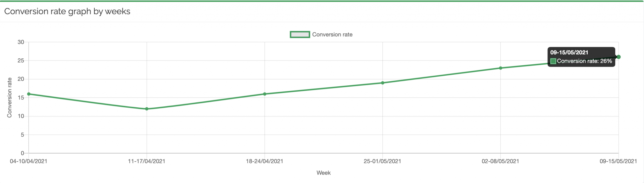Select the data point for week 02-08/05/2021

(x=500, y=68)
